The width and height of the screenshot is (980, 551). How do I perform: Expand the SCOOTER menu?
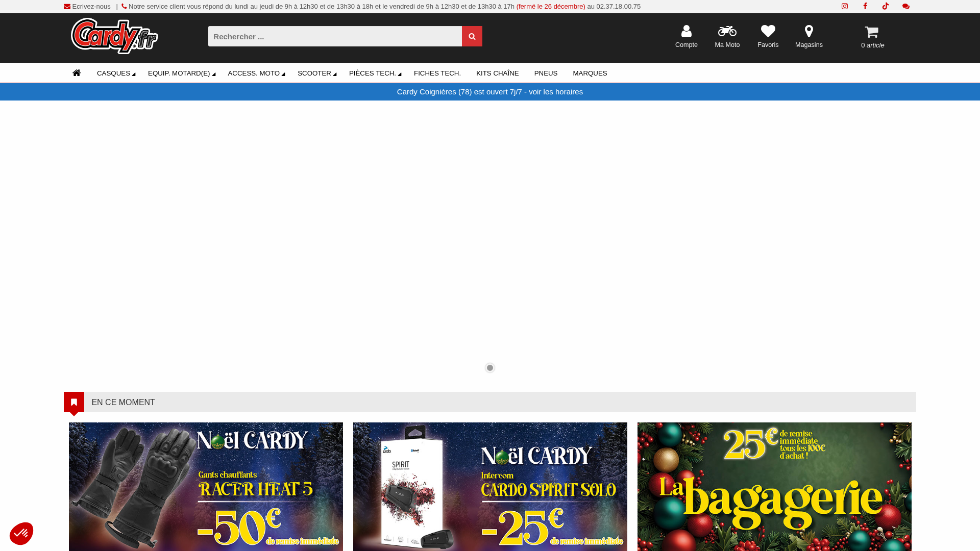click(x=317, y=73)
